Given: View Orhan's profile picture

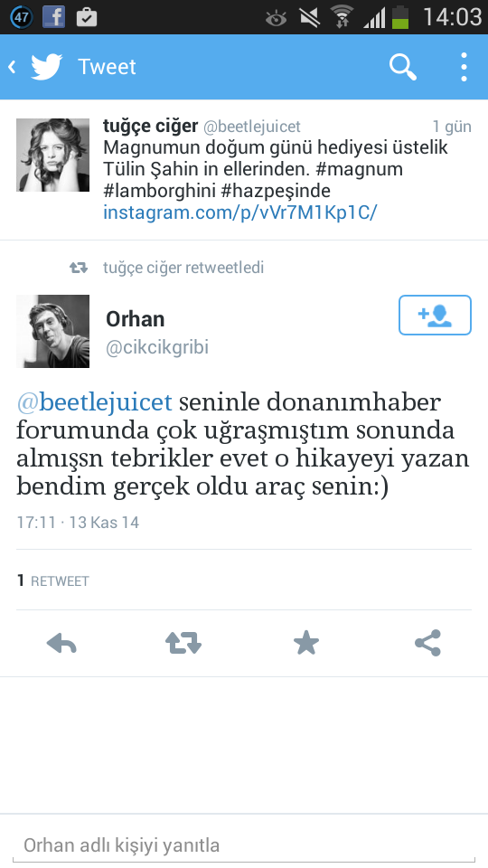Looking at the screenshot, I should coord(52,331).
